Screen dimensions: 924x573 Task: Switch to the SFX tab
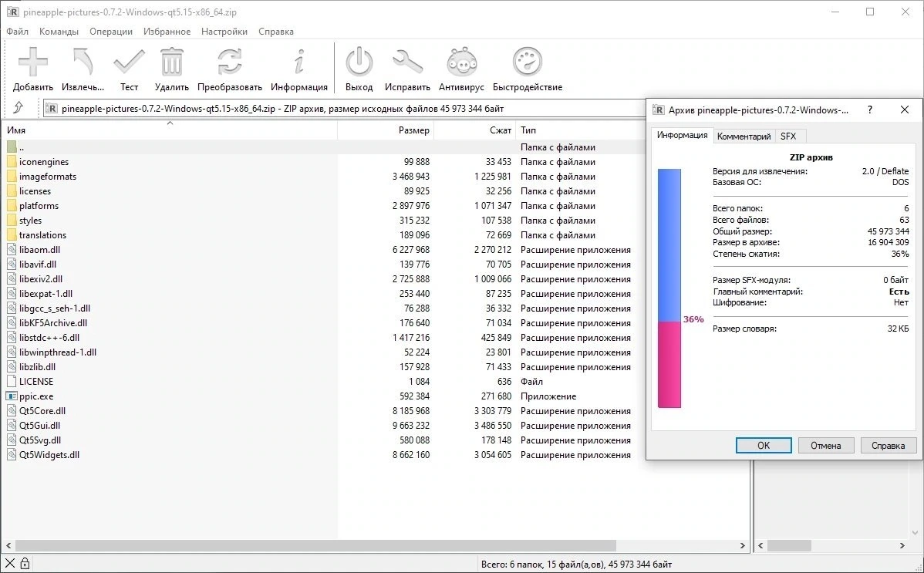[x=788, y=137]
